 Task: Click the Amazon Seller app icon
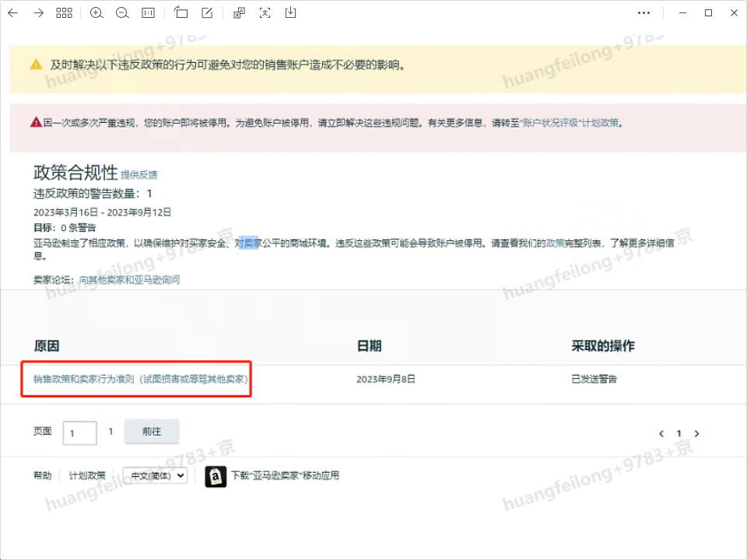point(216,476)
